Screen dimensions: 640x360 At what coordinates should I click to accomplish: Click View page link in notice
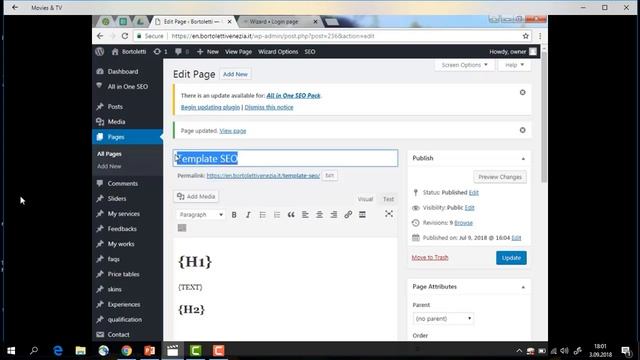tap(233, 131)
